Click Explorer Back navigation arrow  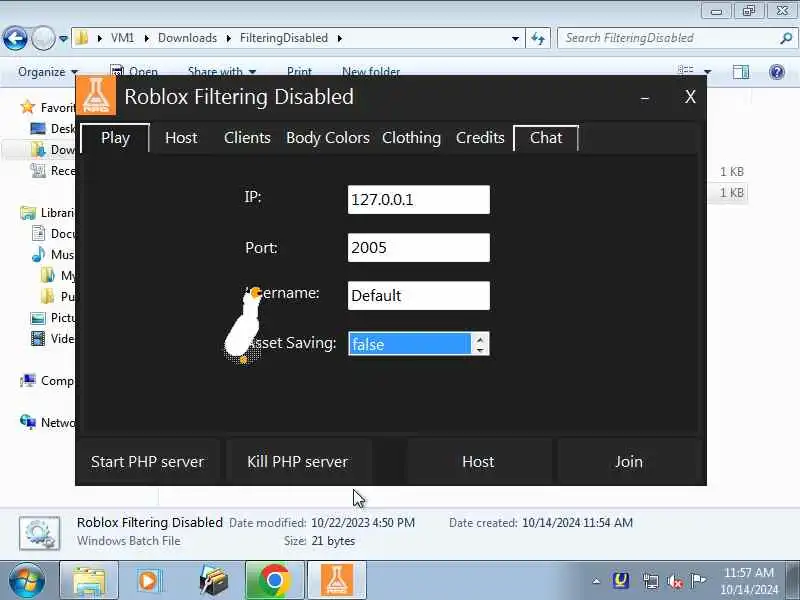15,38
